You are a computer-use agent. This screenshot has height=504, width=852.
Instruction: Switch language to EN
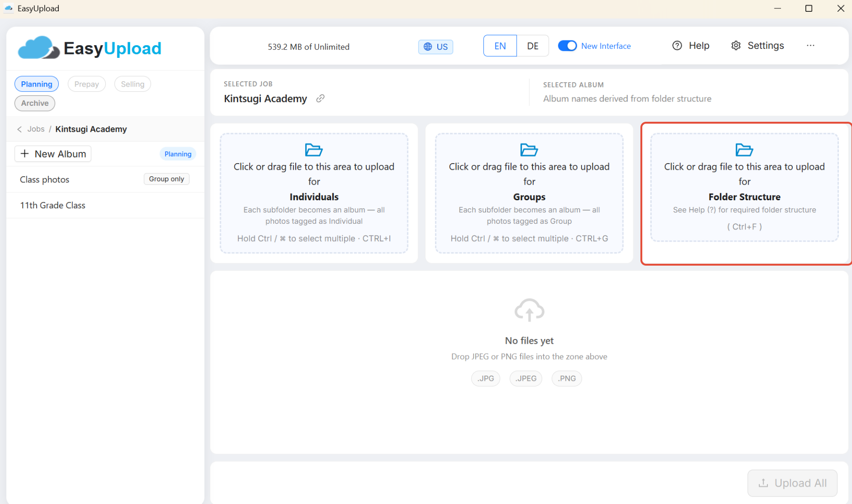pyautogui.click(x=500, y=46)
